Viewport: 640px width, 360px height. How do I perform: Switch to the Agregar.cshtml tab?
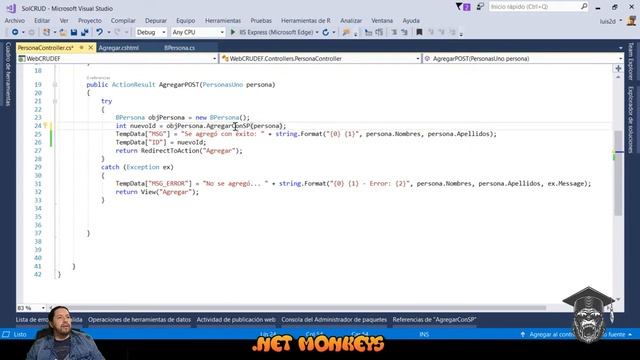point(119,48)
